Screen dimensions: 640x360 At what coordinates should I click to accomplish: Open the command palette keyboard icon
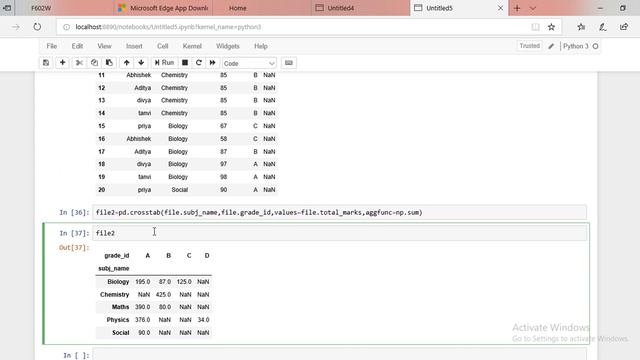click(289, 63)
